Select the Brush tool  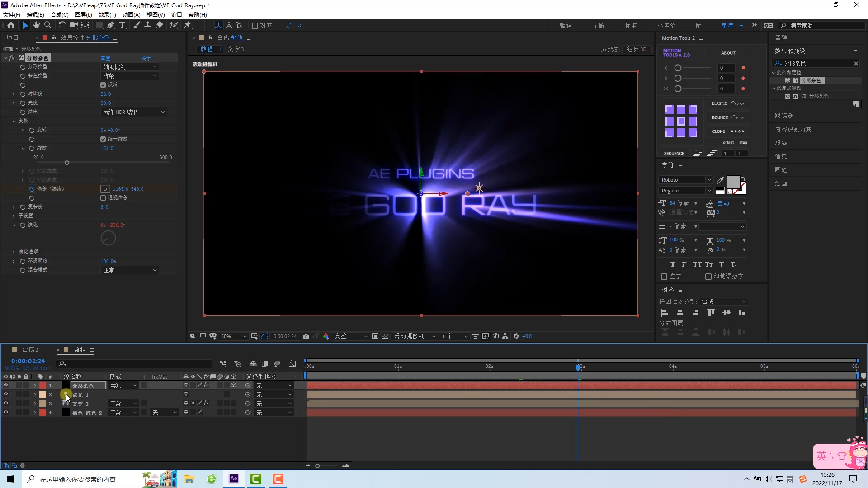[137, 25]
